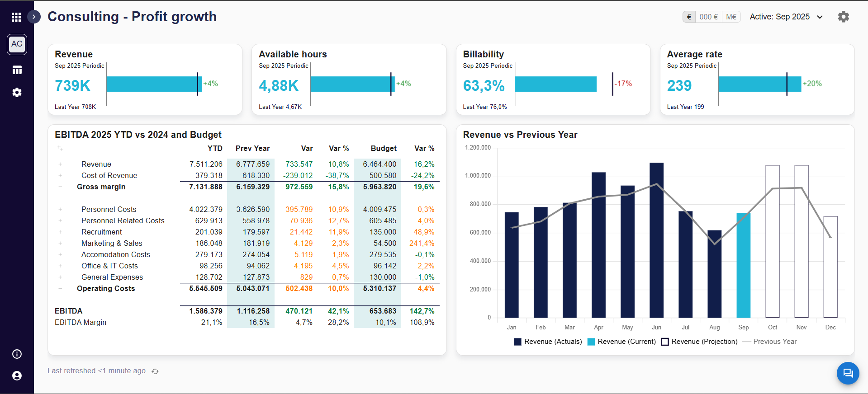Expand the sidebar with the arrow button

coord(34,17)
